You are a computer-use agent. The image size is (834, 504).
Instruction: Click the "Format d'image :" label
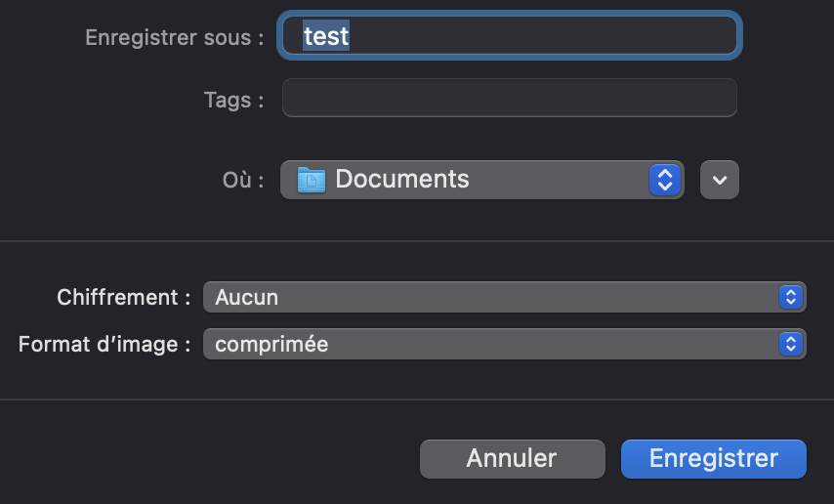[x=104, y=345]
